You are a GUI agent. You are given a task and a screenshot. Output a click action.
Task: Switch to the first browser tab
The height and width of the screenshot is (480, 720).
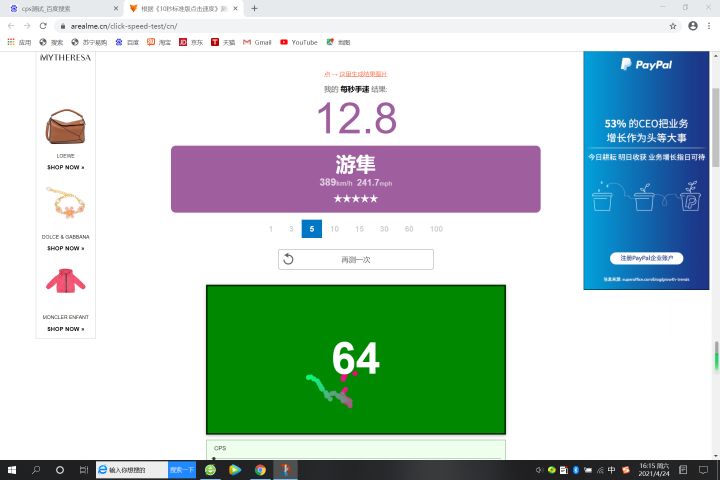pyautogui.click(x=62, y=9)
